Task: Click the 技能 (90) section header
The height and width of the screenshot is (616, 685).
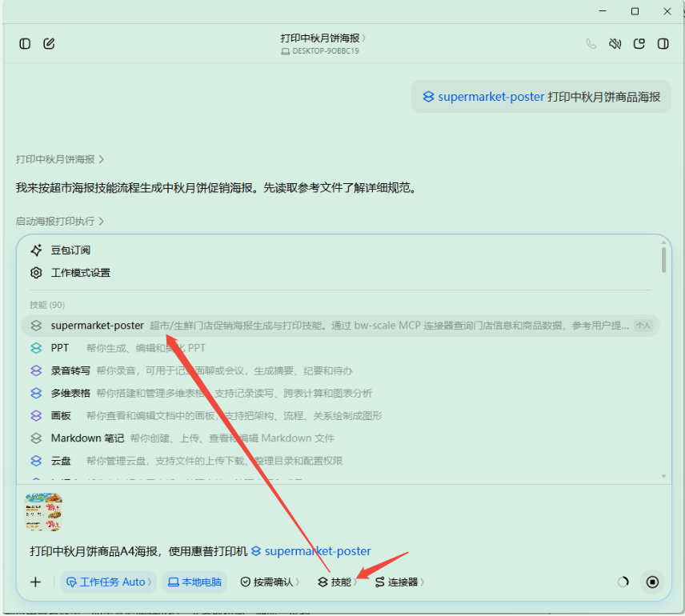Action: [47, 305]
